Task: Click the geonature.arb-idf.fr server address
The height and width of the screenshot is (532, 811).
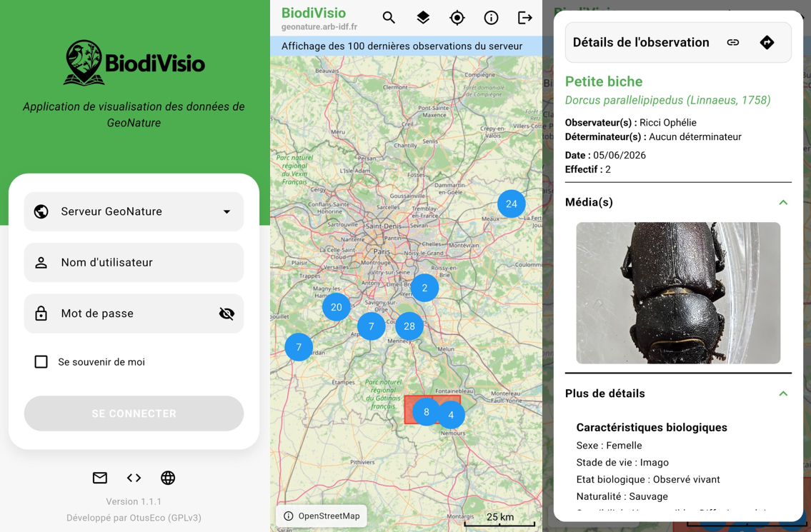Action: (x=319, y=27)
